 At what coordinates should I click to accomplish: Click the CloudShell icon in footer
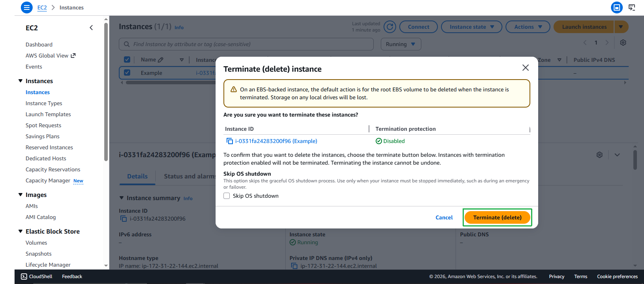24,277
